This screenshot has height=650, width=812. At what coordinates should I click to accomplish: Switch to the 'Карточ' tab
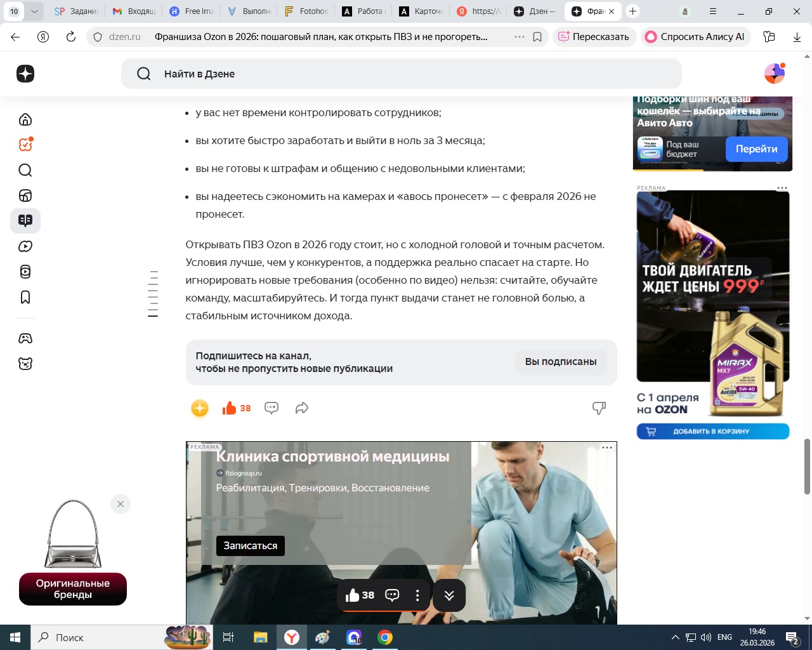click(x=421, y=11)
